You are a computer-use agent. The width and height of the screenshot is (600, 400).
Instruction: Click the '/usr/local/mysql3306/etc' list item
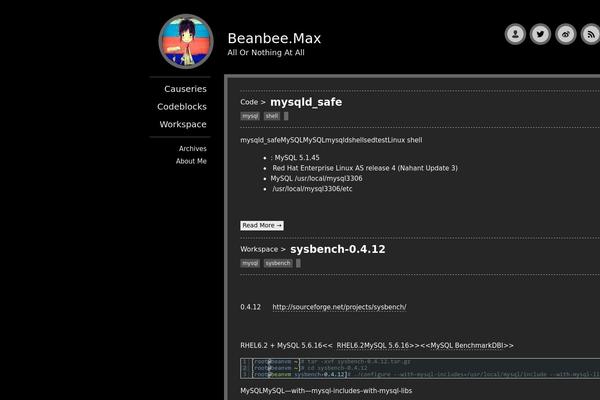coord(312,189)
